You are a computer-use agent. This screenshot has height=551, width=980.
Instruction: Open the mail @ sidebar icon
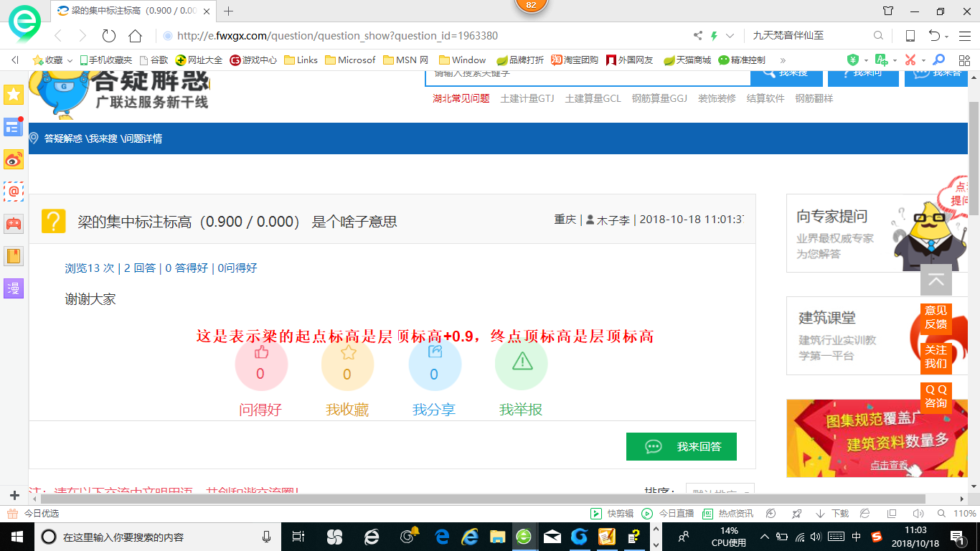point(14,192)
